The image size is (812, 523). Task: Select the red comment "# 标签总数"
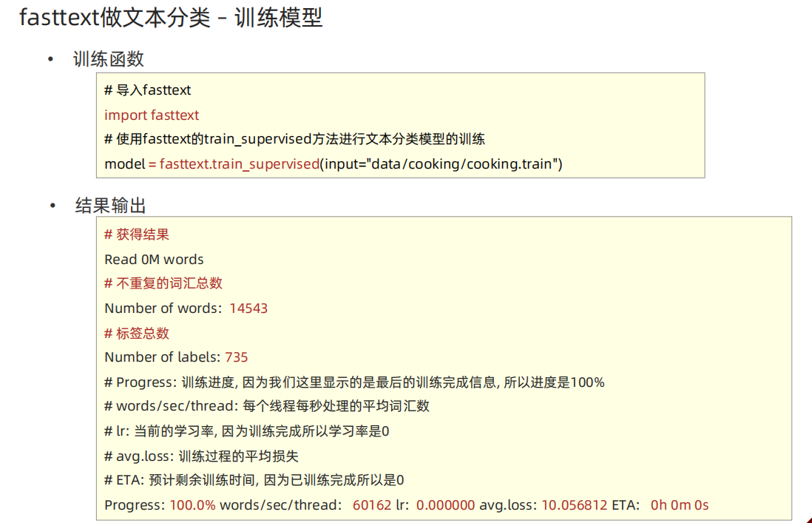pyautogui.click(x=137, y=333)
